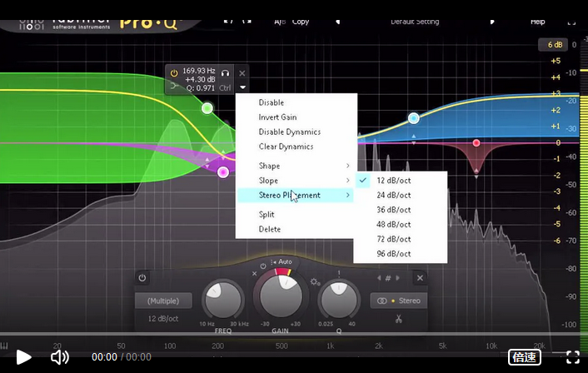Image resolution: width=588 pixels, height=373 pixels.
Task: Open the band tooltip dropdown arrow
Action: (242, 87)
